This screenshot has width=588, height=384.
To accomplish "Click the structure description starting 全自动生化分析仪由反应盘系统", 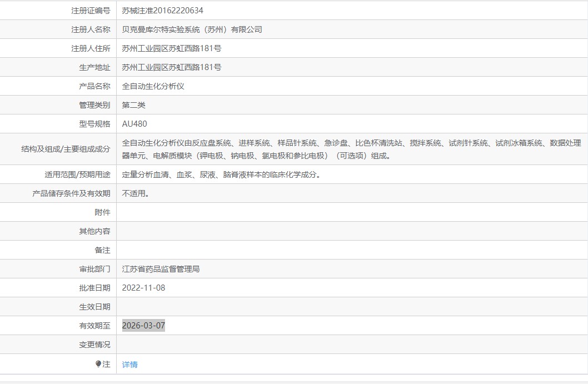I will click(351, 149).
